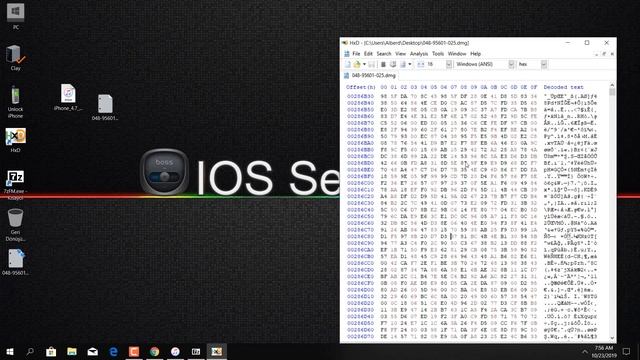Click the Open file folder icon in HxD

coord(357,64)
